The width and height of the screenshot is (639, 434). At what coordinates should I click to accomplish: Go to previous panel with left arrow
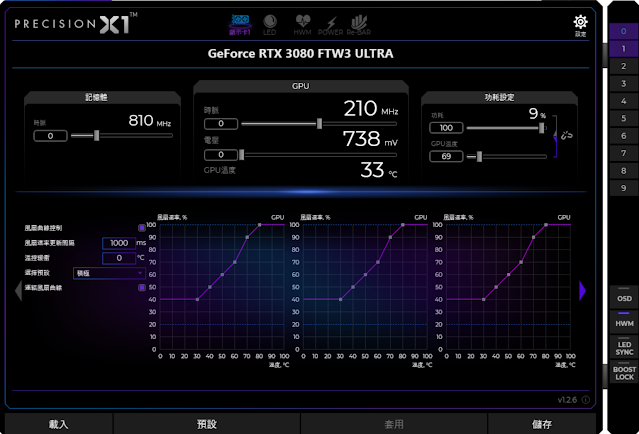pos(18,291)
